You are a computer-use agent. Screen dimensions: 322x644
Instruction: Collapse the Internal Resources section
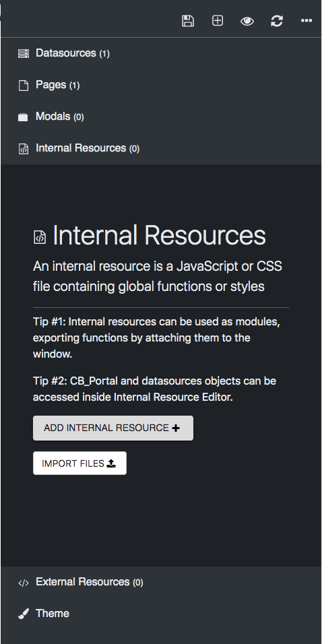tap(161, 148)
